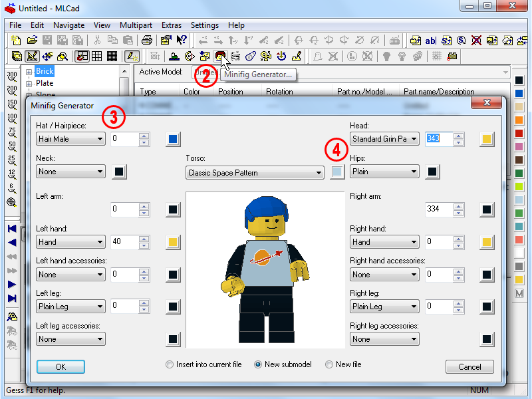Viewport: 532px width, 399px height.
Task: Open the Head type dropdown
Action: (384, 139)
